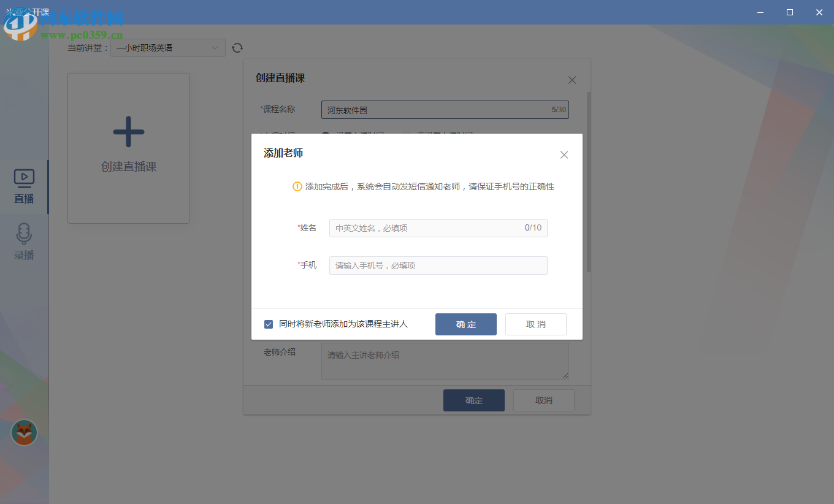Click the 手机 phone number field

(438, 265)
